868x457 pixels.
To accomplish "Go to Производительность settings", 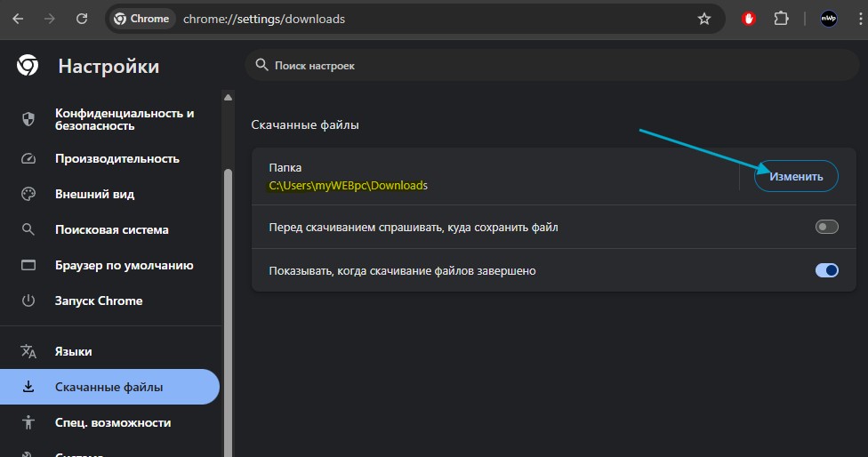I will coord(117,159).
